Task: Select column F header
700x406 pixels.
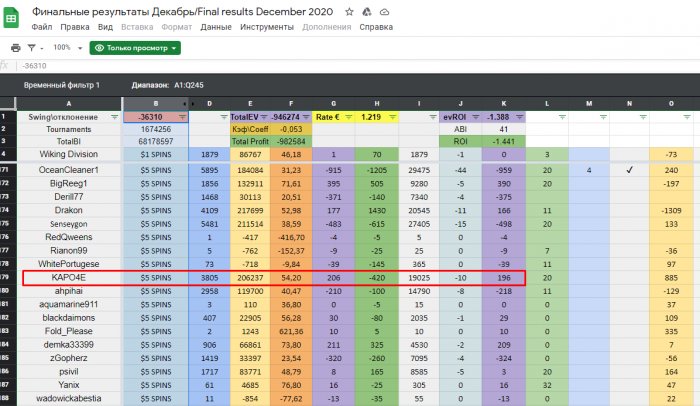Action: 291,104
